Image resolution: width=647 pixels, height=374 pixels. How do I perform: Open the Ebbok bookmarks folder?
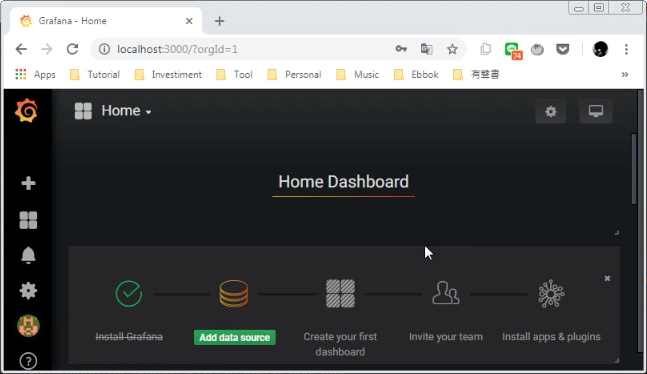(x=416, y=74)
